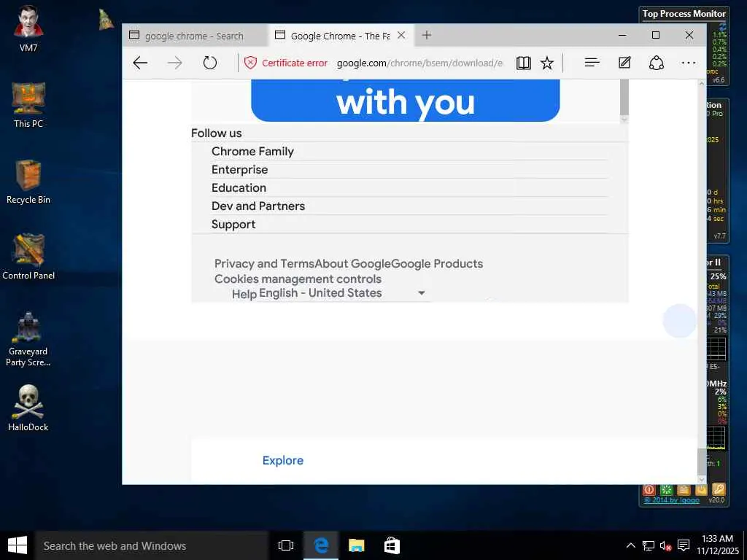Viewport: 747px width, 560px height.
Task: Close the Google Chrome tab
Action: [402, 35]
